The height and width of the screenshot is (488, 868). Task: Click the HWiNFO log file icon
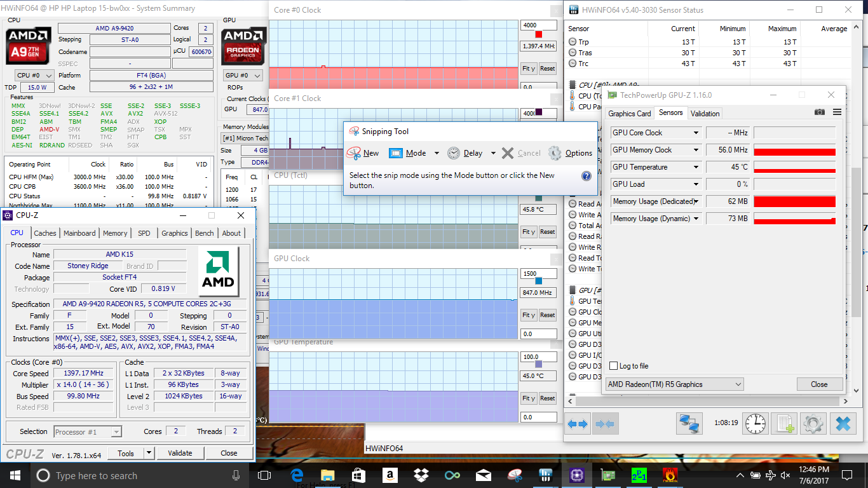783,423
